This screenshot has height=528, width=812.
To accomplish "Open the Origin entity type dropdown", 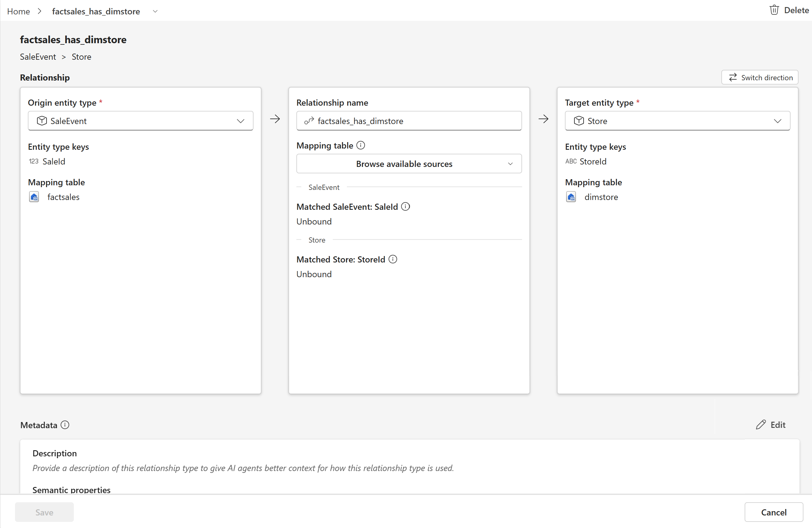I will pyautogui.click(x=141, y=121).
